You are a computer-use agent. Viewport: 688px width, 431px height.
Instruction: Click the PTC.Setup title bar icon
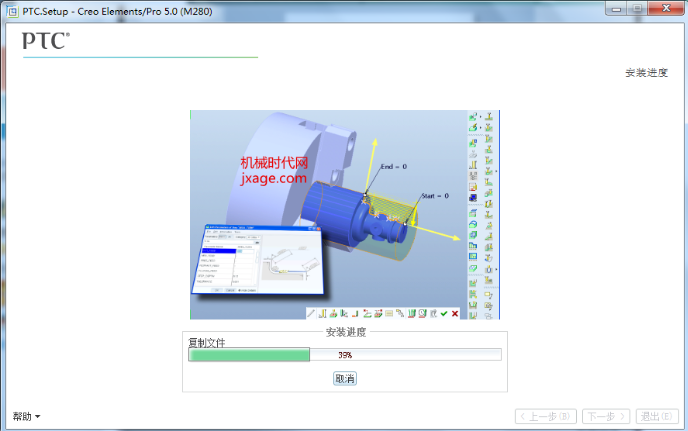pyautogui.click(x=12, y=11)
